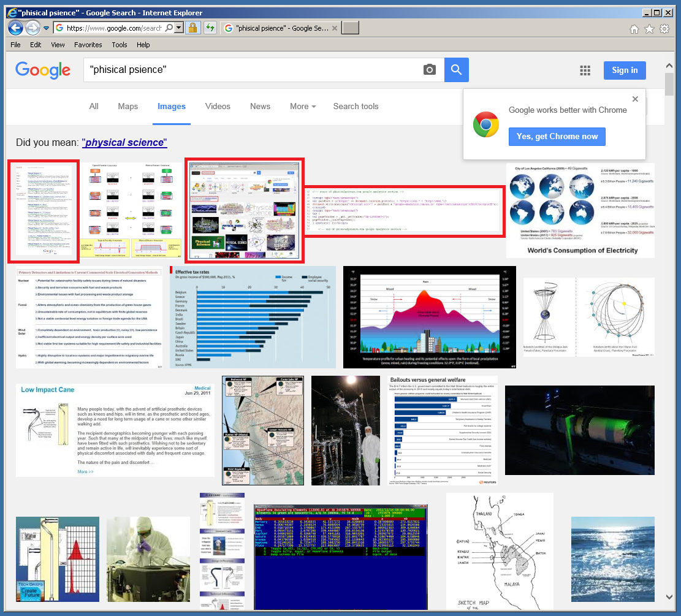Open the Sketch Map image
Image resolution: width=681 pixels, height=616 pixels.
[500, 551]
